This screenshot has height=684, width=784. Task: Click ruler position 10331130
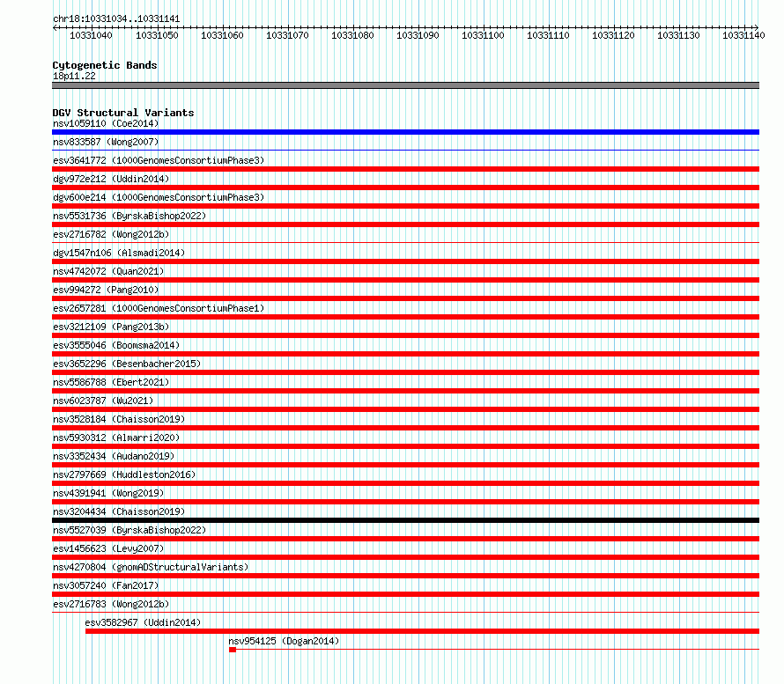[678, 35]
